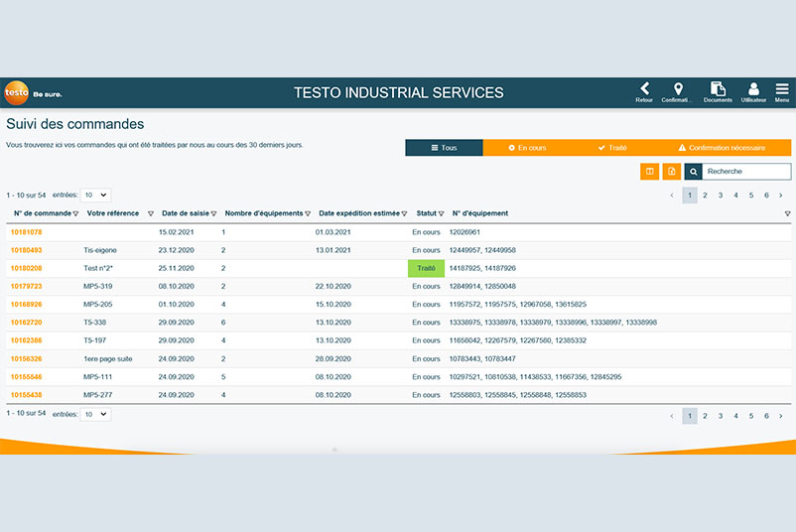
Task: Filter the Date de saisie column
Action: click(213, 213)
